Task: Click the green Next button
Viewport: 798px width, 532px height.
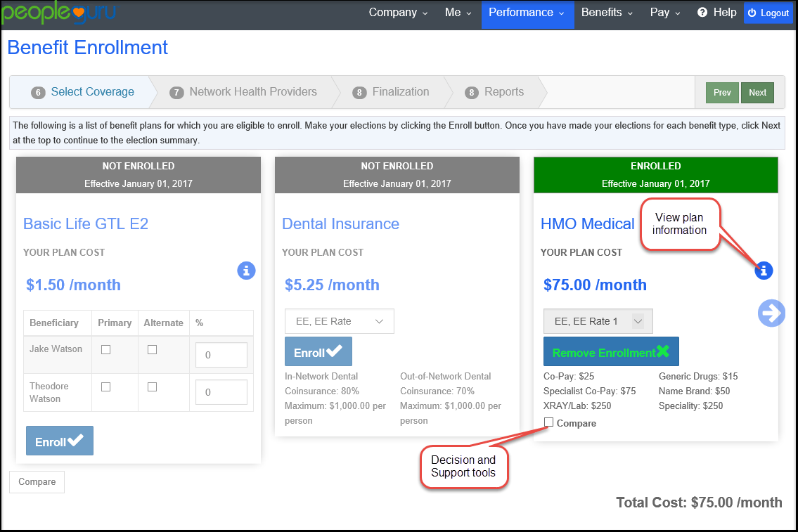Action: pyautogui.click(x=757, y=93)
